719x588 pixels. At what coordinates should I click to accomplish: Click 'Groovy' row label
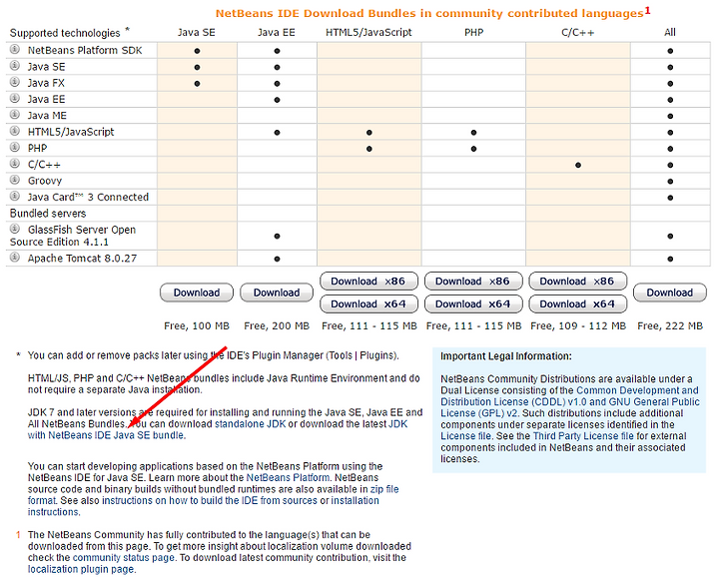point(45,181)
